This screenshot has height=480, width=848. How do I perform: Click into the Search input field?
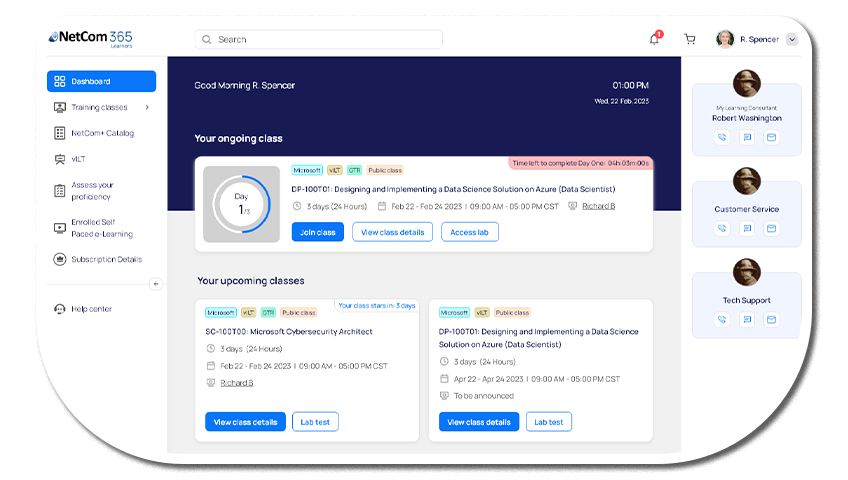click(x=320, y=40)
